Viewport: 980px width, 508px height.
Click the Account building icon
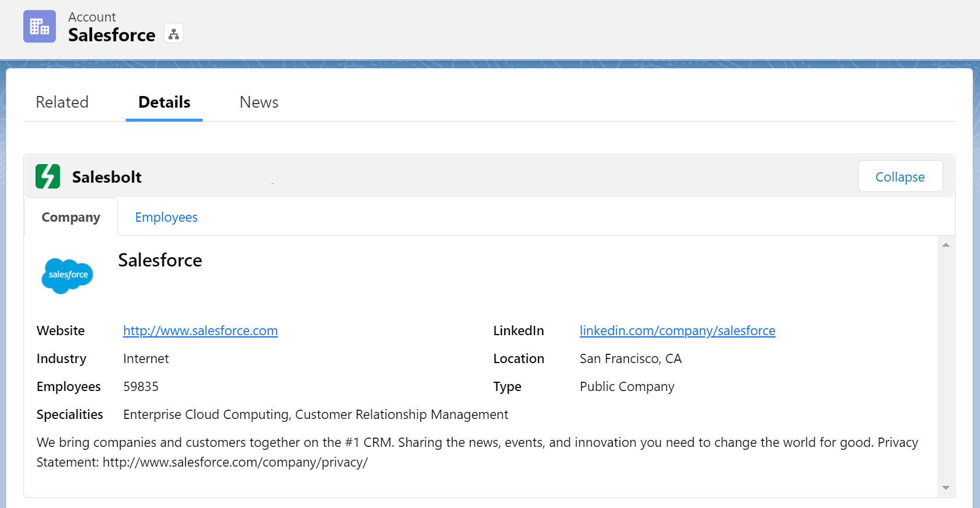click(x=40, y=26)
